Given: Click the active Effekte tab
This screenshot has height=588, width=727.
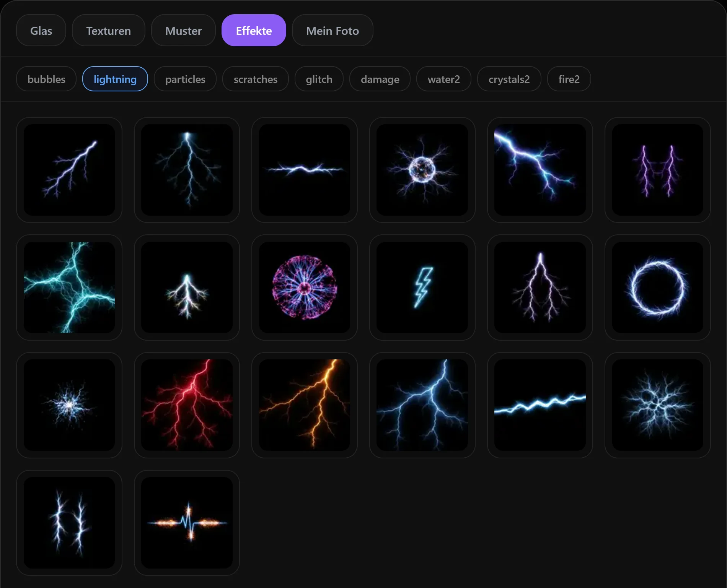Looking at the screenshot, I should coord(254,31).
